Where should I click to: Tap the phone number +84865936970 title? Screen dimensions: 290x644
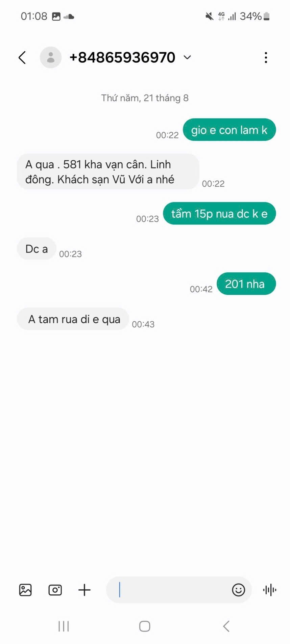point(122,57)
